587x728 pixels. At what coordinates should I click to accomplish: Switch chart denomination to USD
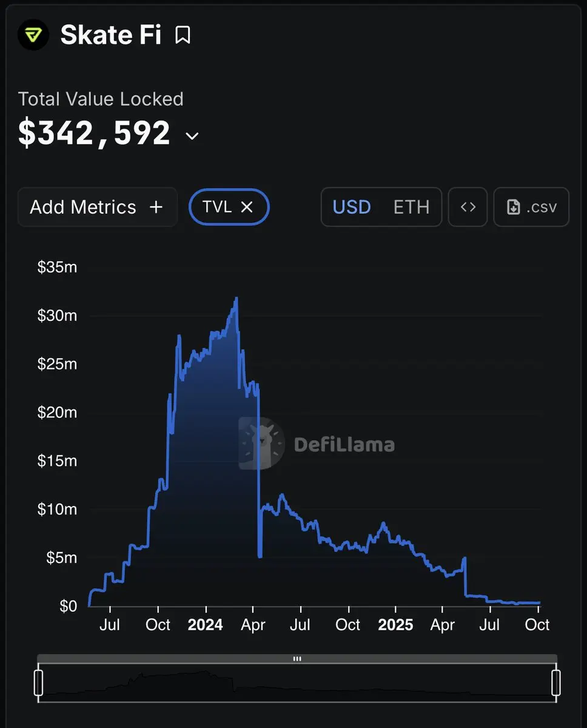(352, 207)
